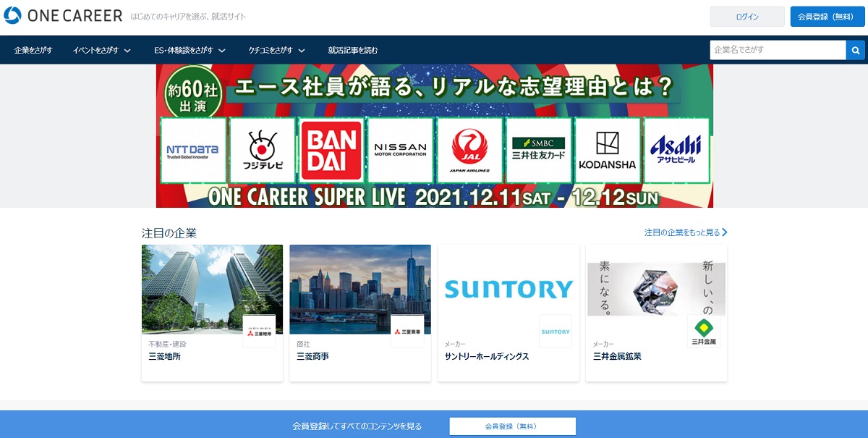Expand the ES・体験談をさがす dropdown menu
This screenshot has width=868, height=438.
coord(190,50)
